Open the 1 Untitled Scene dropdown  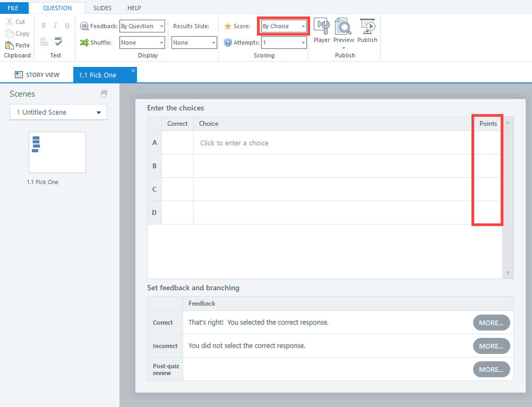pyautogui.click(x=58, y=112)
